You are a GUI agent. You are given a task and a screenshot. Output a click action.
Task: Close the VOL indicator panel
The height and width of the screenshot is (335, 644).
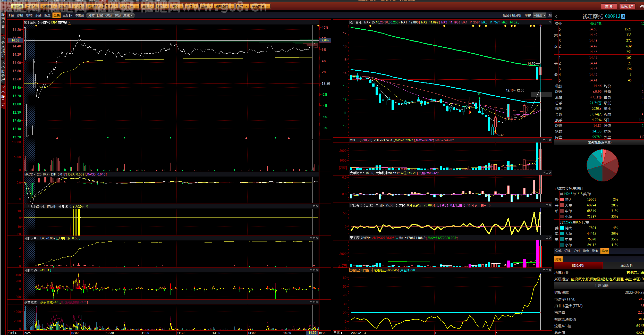[x=550, y=140]
